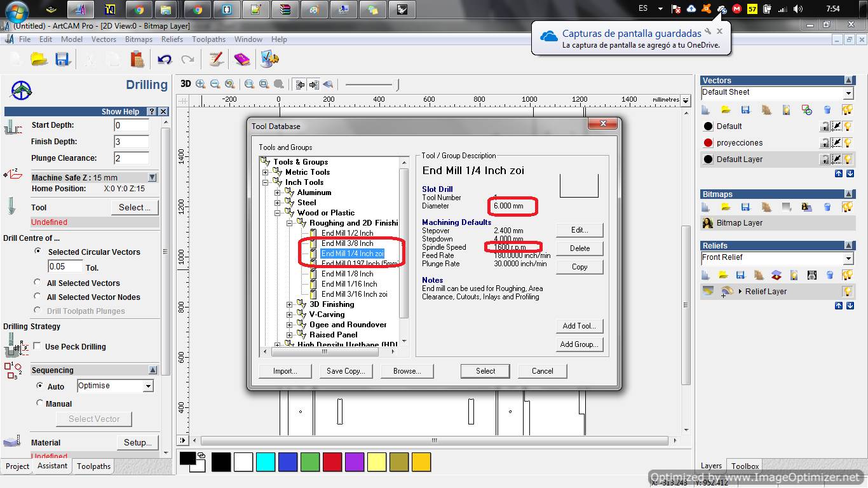Click the Start Depth input field
The image size is (868, 488).
tap(132, 125)
